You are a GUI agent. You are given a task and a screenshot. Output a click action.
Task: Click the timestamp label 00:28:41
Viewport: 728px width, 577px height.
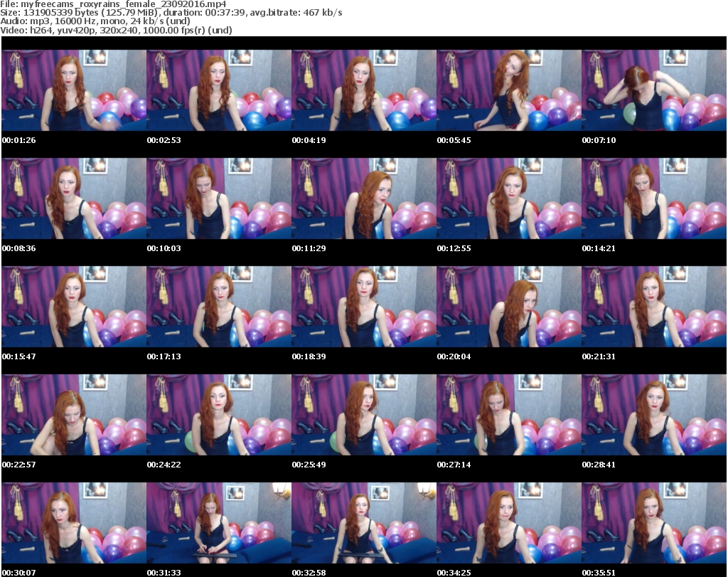click(x=599, y=465)
